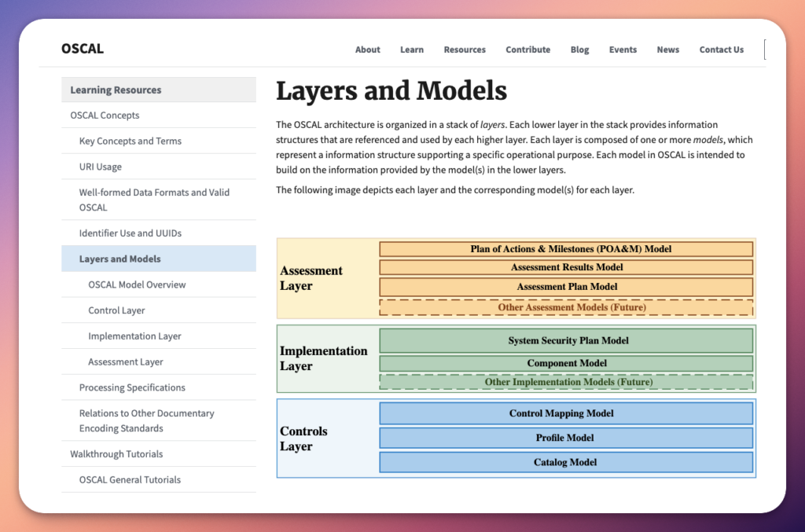
Task: Click the Catalog Model box in diagram
Action: tap(566, 462)
